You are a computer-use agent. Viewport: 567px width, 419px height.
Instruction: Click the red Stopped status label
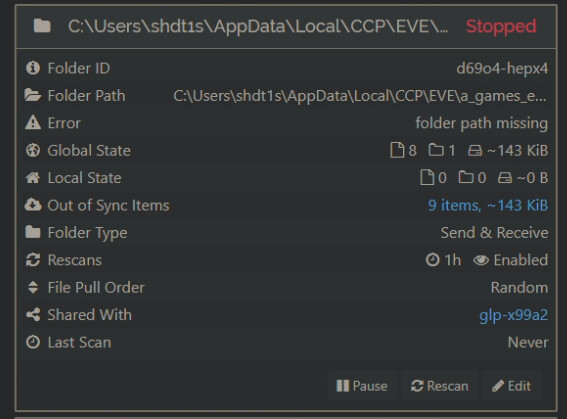point(501,26)
